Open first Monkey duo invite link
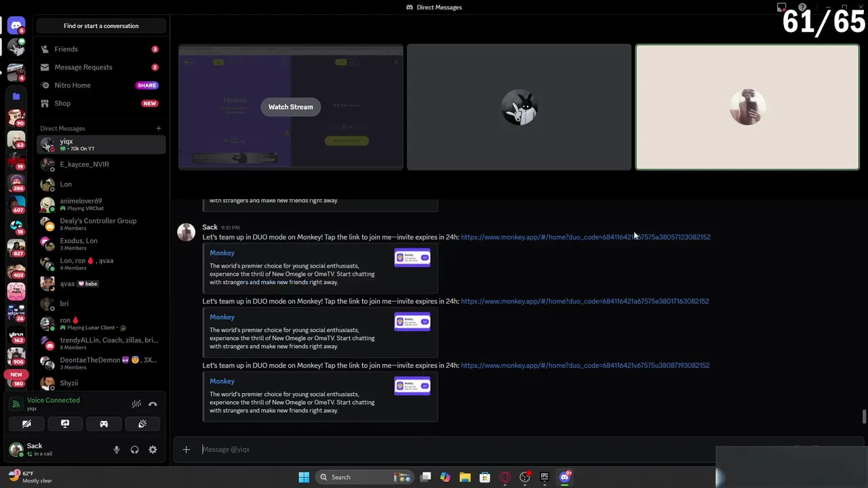868x488 pixels. [585, 237]
